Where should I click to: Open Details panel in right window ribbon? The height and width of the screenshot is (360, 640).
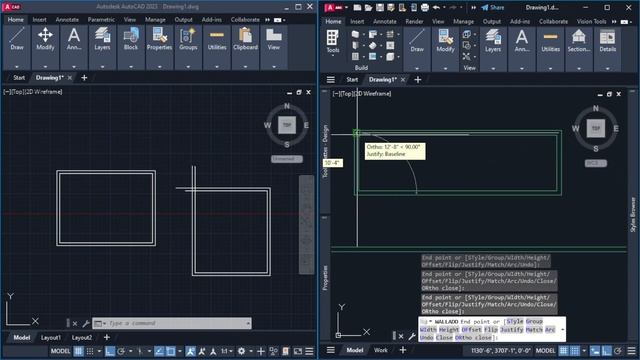pyautogui.click(x=607, y=41)
